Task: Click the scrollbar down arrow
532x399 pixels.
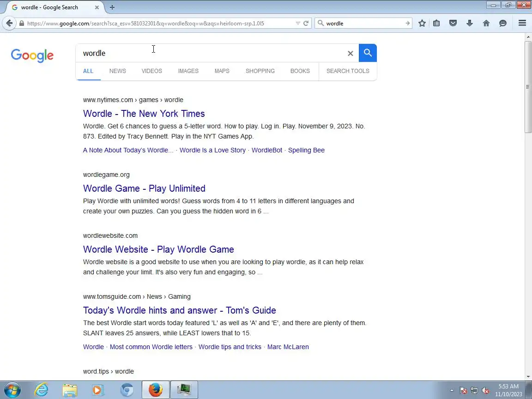Action: [x=528, y=377]
